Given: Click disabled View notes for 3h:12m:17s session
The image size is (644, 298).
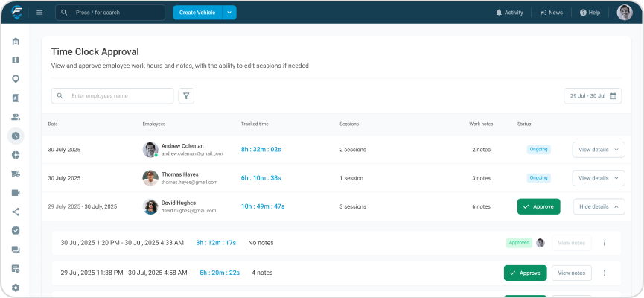Looking at the screenshot, I should pyautogui.click(x=571, y=243).
